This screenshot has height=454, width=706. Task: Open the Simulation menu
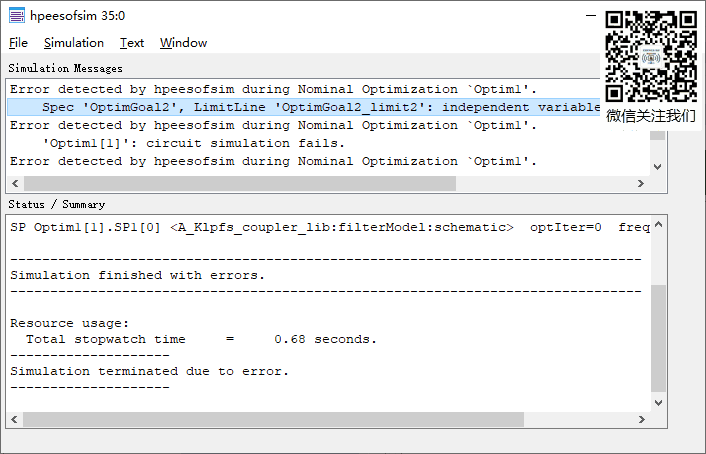point(73,43)
